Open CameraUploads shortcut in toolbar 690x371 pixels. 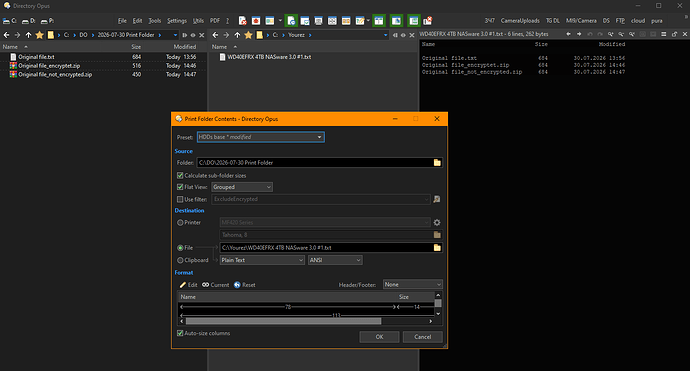pyautogui.click(x=520, y=21)
